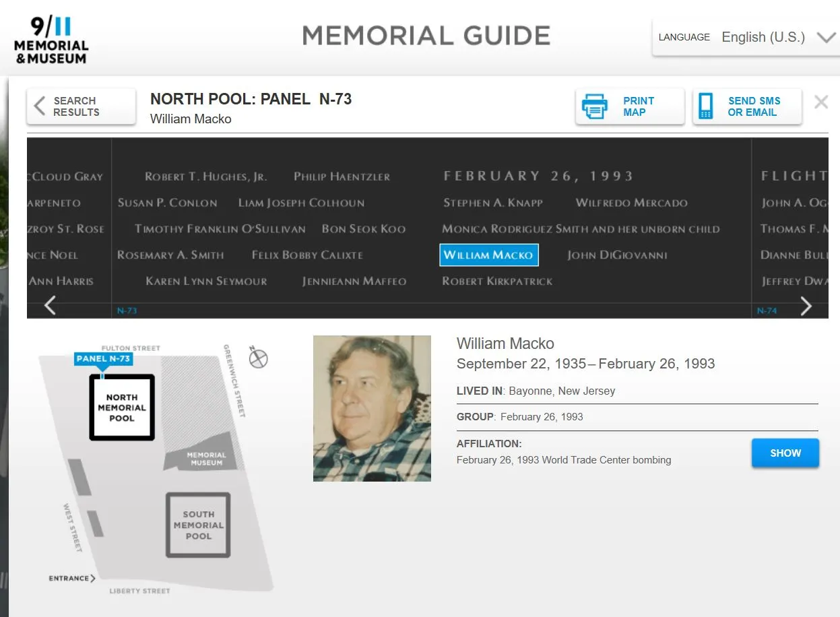Close the memorial panel view
The image size is (840, 617).
coord(821,102)
